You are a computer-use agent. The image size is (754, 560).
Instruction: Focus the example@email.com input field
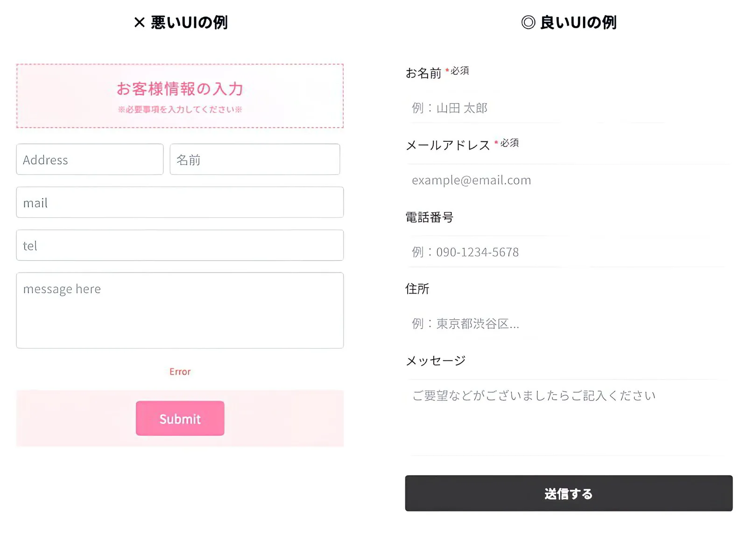pyautogui.click(x=567, y=180)
